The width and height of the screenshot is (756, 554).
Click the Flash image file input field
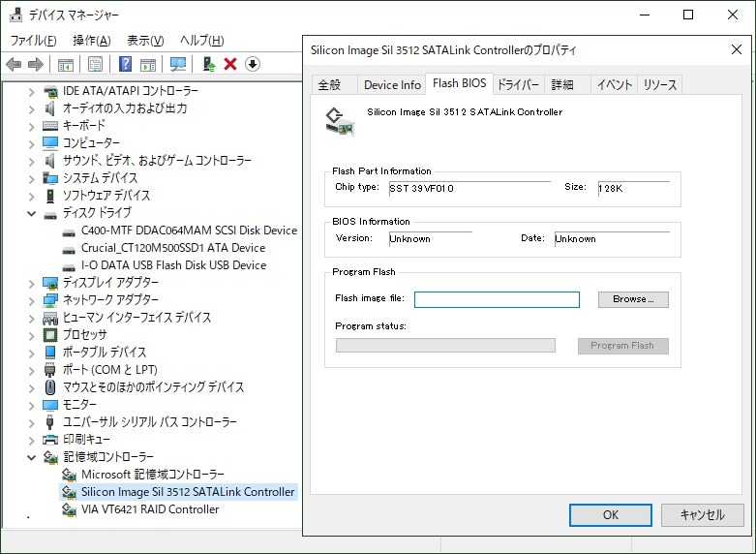497,299
